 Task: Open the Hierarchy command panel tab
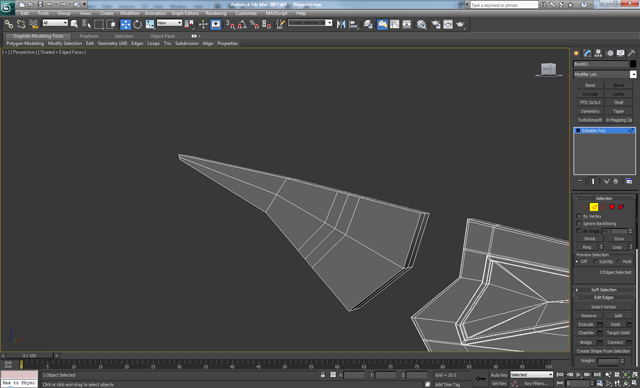598,53
